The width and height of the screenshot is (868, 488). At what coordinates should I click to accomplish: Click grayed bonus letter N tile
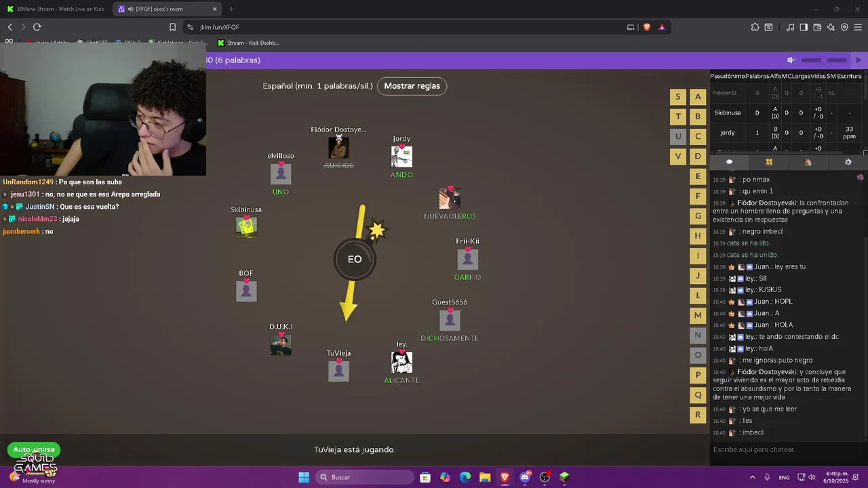tap(698, 335)
